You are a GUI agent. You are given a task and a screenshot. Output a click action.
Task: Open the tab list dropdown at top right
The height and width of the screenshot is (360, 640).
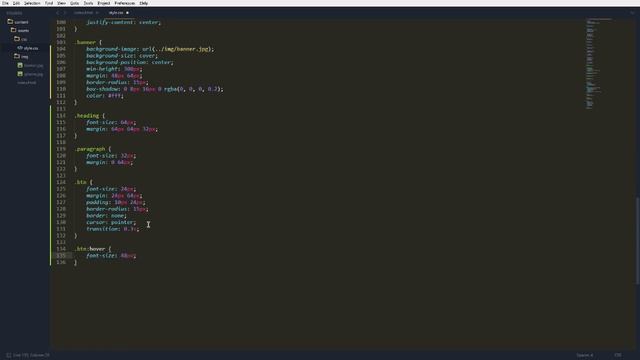pyautogui.click(x=632, y=13)
